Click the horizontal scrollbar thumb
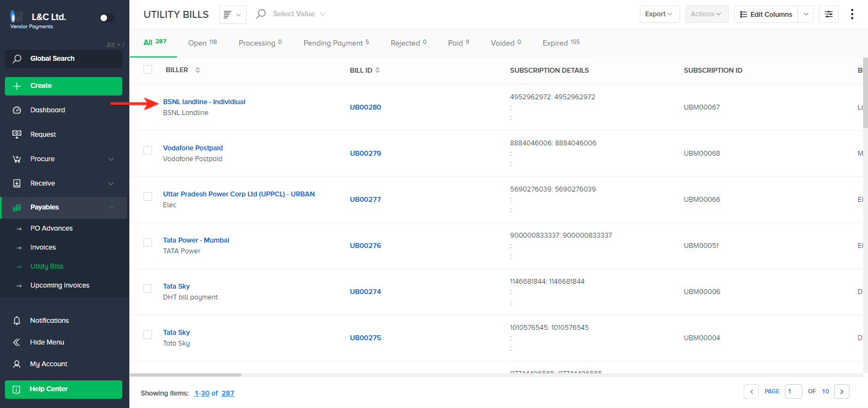The width and height of the screenshot is (868, 408). pyautogui.click(x=185, y=375)
